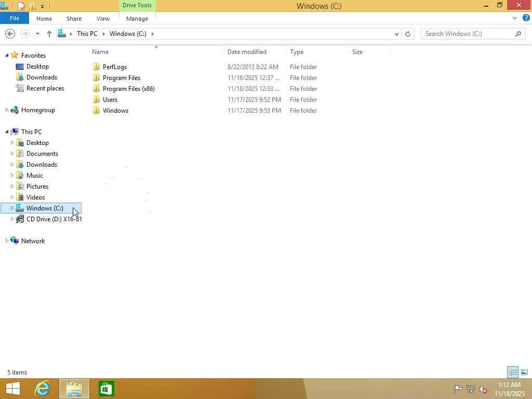The width and height of the screenshot is (532, 399).
Task: Click the Back navigation arrow
Action: tap(10, 34)
